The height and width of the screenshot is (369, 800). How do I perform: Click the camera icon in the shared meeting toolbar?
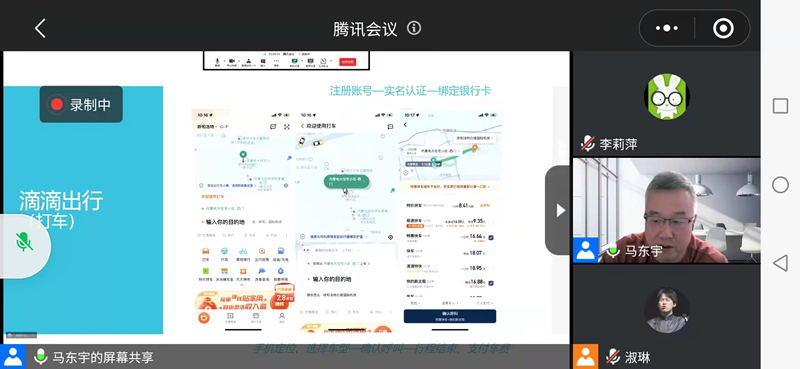pyautogui.click(x=232, y=61)
